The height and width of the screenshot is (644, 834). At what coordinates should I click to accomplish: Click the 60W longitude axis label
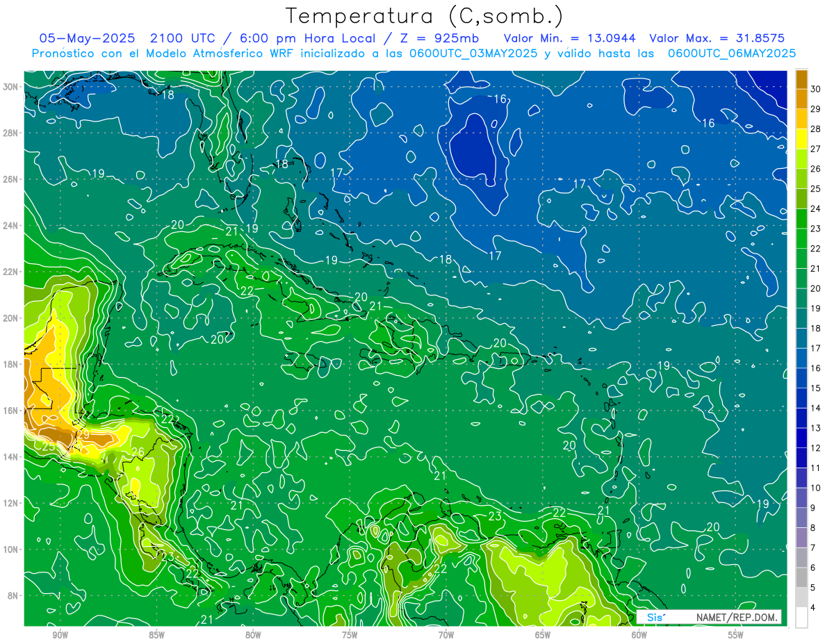click(639, 635)
